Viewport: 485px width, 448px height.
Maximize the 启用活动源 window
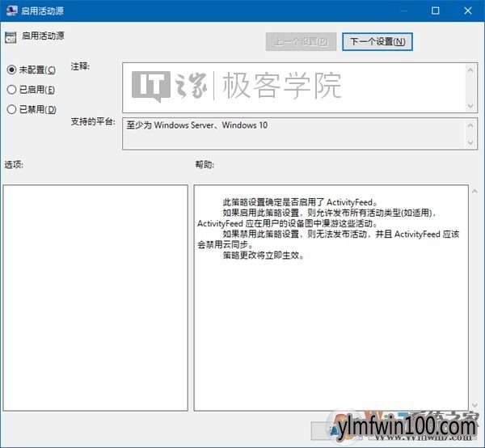[435, 11]
